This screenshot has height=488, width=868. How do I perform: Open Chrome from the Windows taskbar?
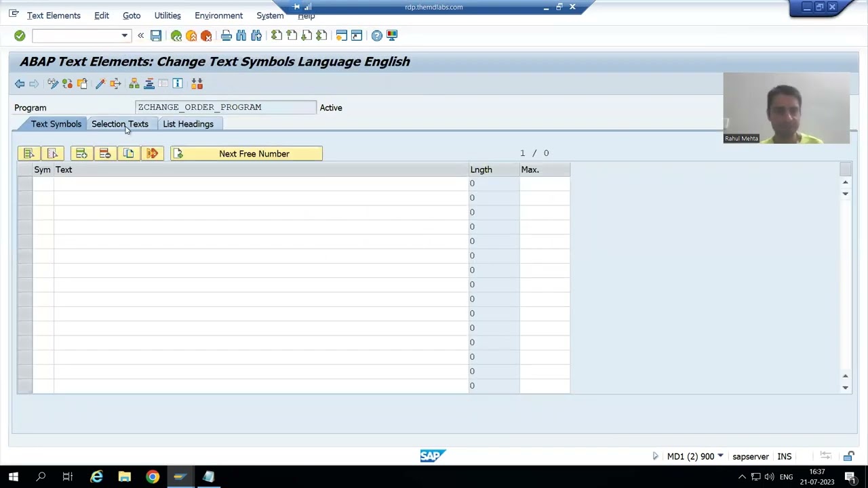click(x=153, y=477)
